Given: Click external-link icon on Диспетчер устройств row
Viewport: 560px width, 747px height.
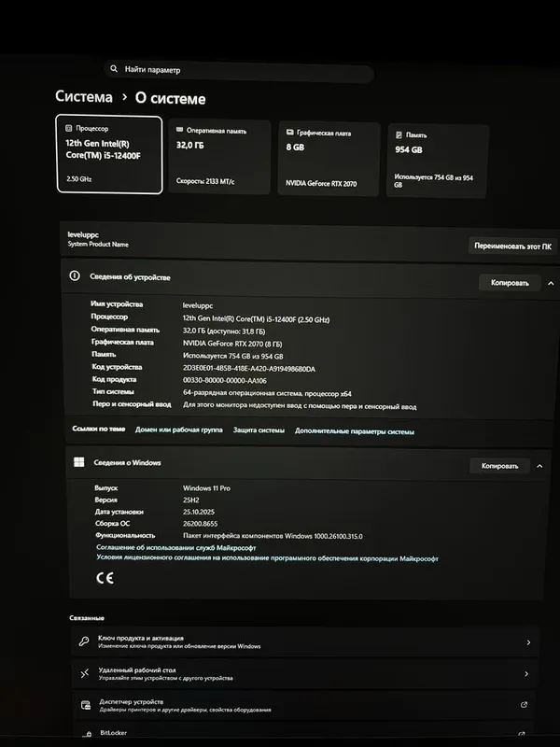Looking at the screenshot, I should pyautogui.click(x=524, y=705).
